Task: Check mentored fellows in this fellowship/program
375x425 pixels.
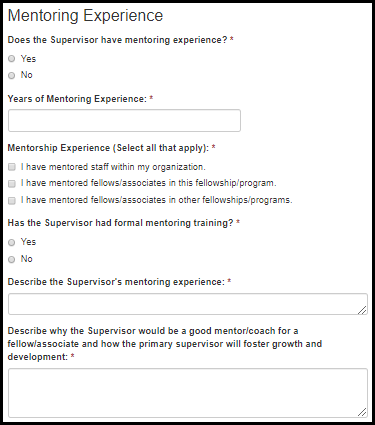Action: tap(12, 184)
